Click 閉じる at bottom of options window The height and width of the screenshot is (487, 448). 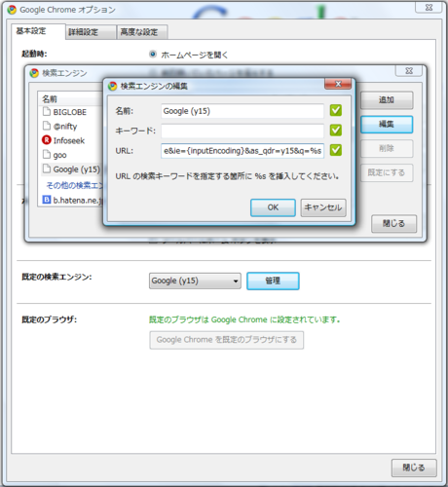[x=414, y=468]
